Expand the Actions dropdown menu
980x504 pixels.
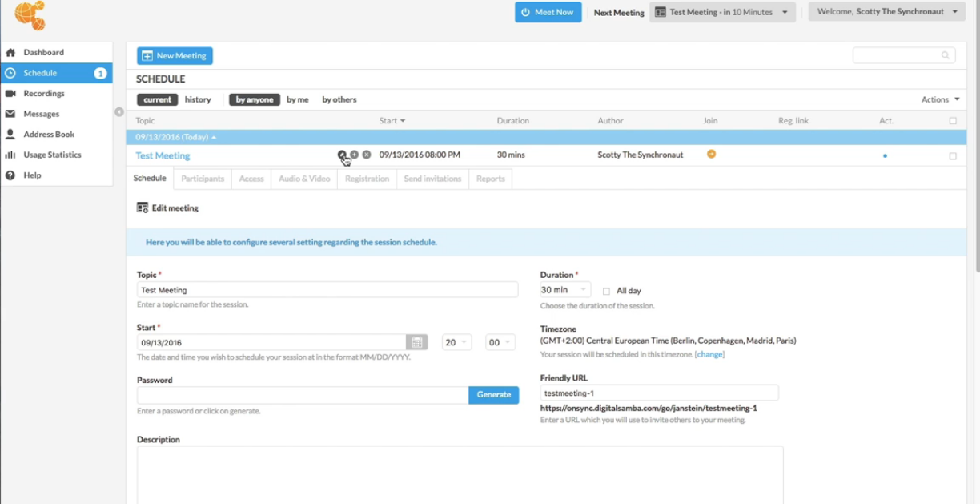coord(940,99)
